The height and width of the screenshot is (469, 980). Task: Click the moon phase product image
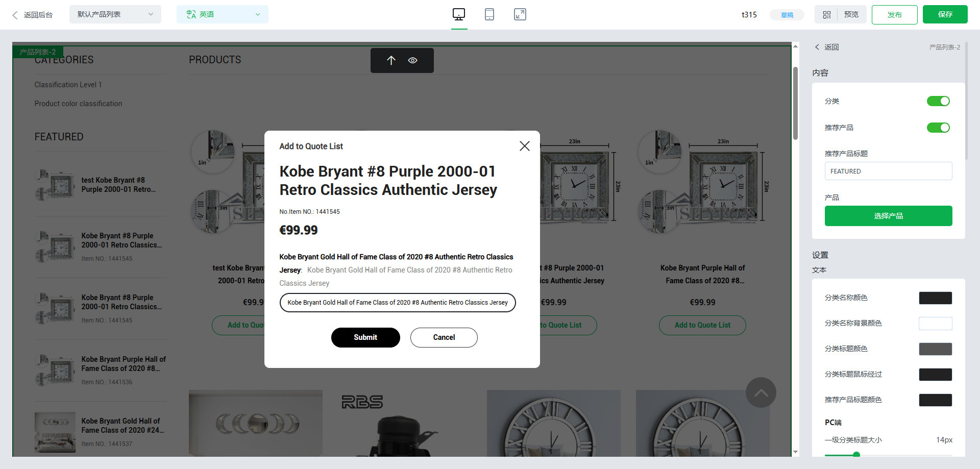pos(256,424)
